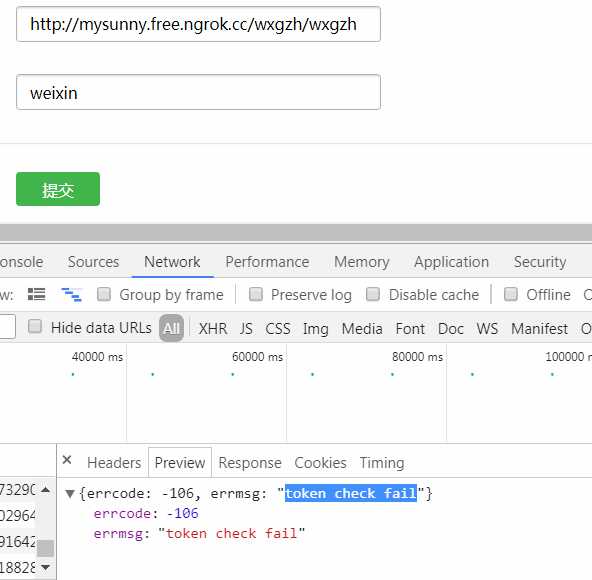Enable the Preserve log checkbox

256,294
